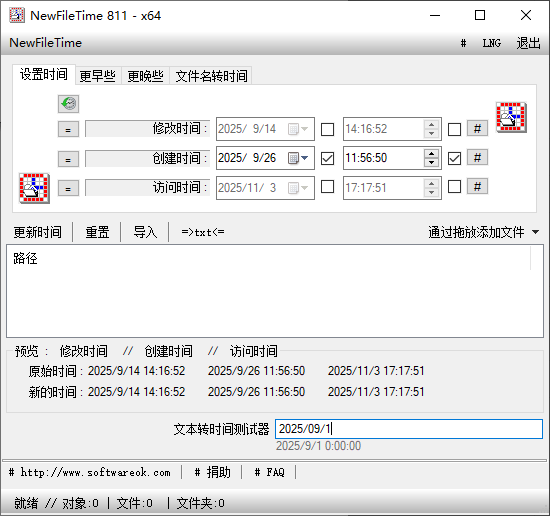Click the = button beside 访问时间
Viewport: 550px width, 516px height.
point(68,189)
